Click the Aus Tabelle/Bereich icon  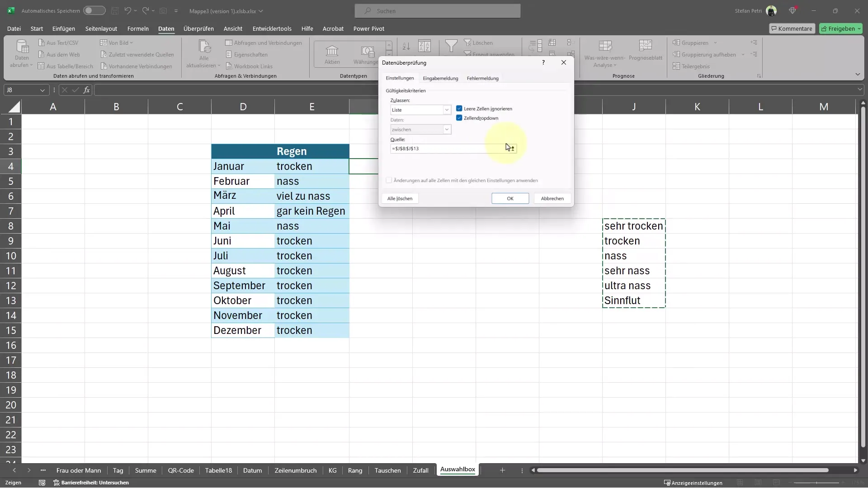pos(41,66)
